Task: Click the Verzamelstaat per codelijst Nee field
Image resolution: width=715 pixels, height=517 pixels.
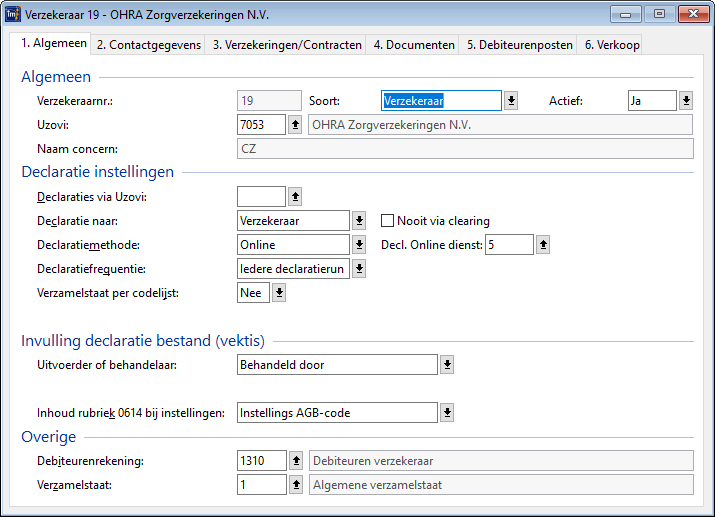Action: pos(253,293)
